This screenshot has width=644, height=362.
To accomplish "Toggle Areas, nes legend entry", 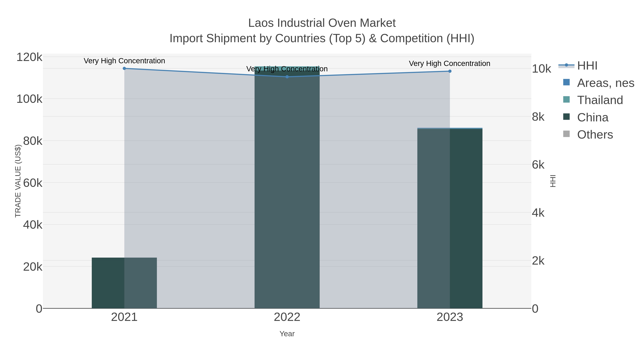I will [x=599, y=83].
